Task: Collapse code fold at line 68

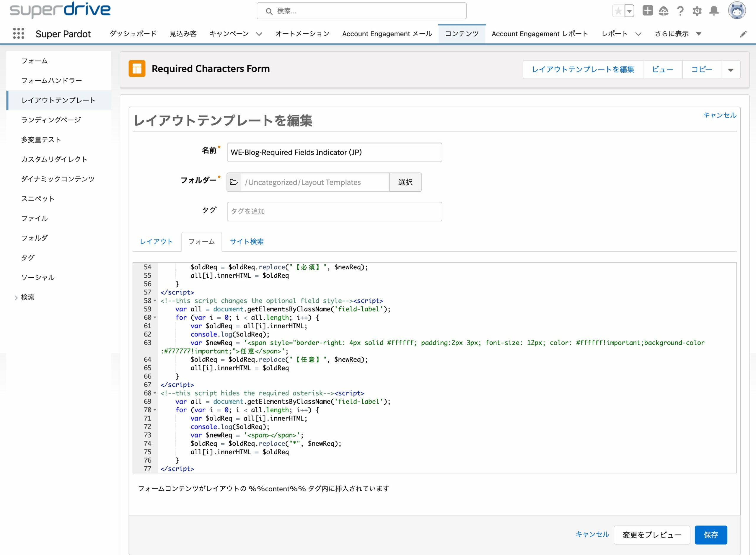Action: tap(155, 393)
